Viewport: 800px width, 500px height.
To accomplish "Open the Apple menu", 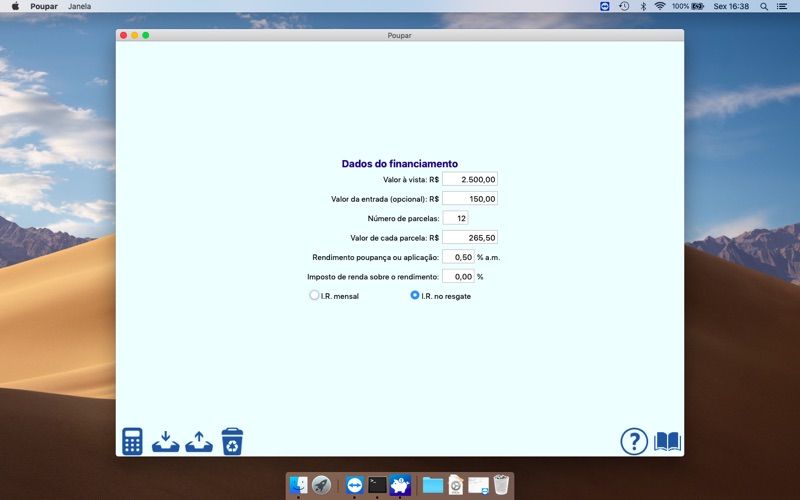I will [15, 6].
